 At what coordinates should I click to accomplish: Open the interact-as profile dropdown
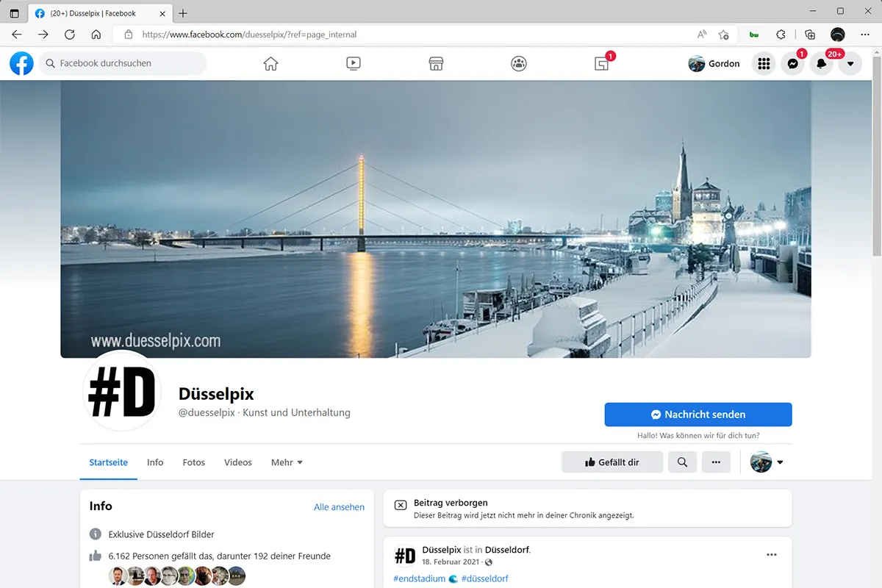767,462
